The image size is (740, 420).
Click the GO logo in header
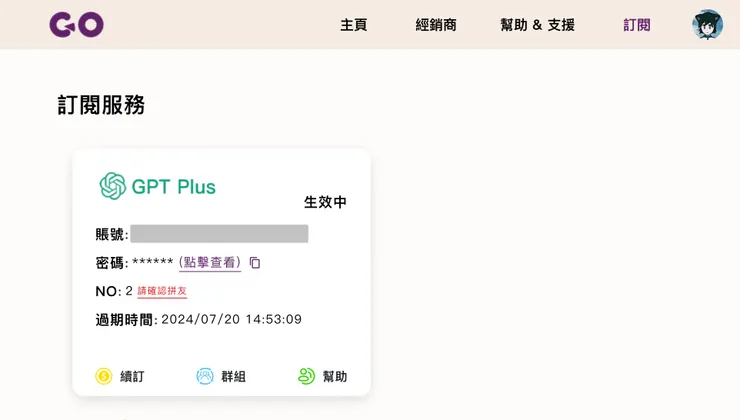pyautogui.click(x=76, y=25)
